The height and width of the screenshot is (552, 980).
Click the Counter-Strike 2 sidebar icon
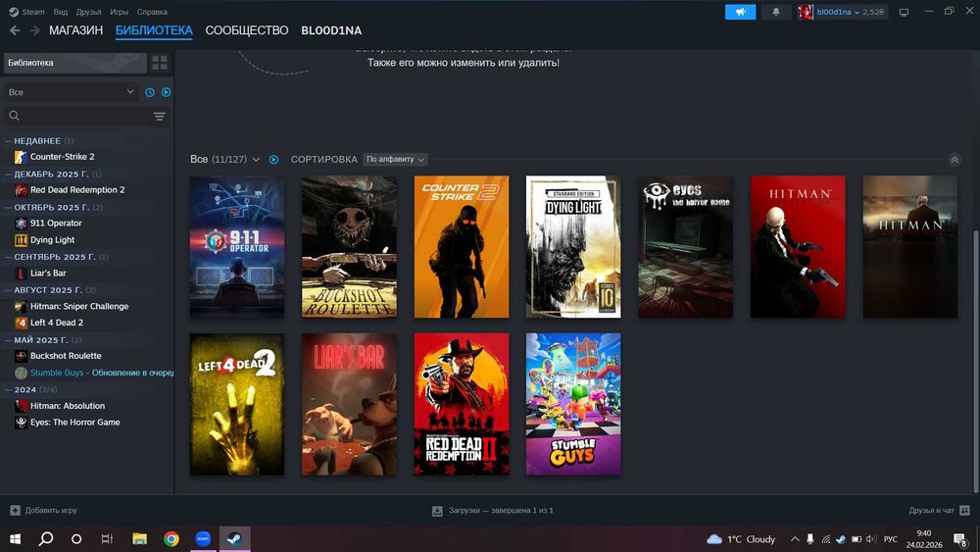(21, 157)
